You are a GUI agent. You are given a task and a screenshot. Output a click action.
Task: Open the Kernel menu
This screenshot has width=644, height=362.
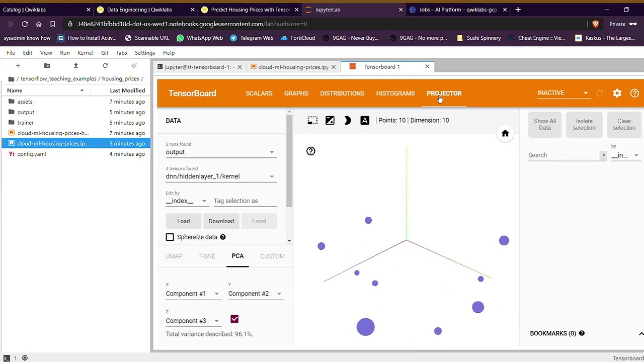click(x=86, y=53)
